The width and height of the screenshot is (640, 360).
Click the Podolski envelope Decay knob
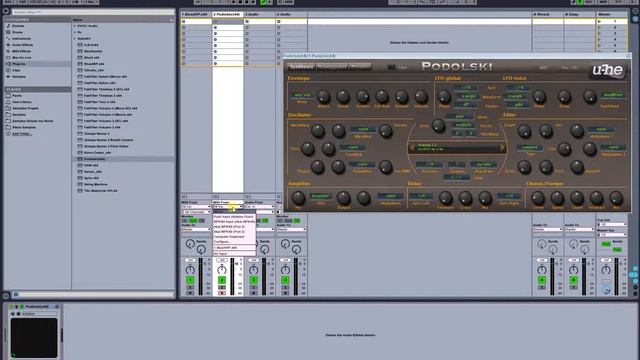pyautogui.click(x=343, y=97)
